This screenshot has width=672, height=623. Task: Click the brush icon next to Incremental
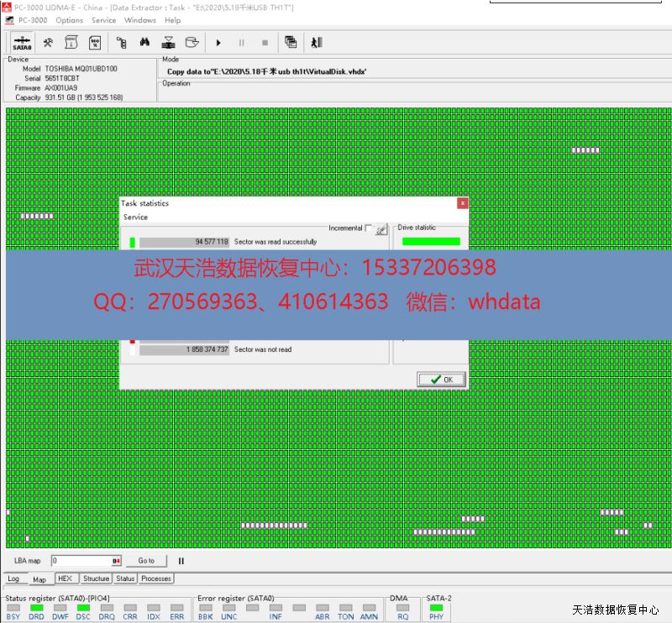381,228
